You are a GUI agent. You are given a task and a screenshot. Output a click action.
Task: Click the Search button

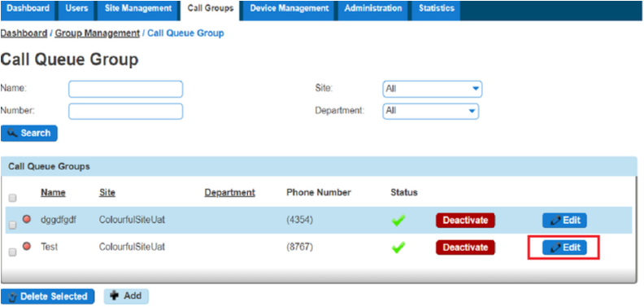tap(29, 134)
